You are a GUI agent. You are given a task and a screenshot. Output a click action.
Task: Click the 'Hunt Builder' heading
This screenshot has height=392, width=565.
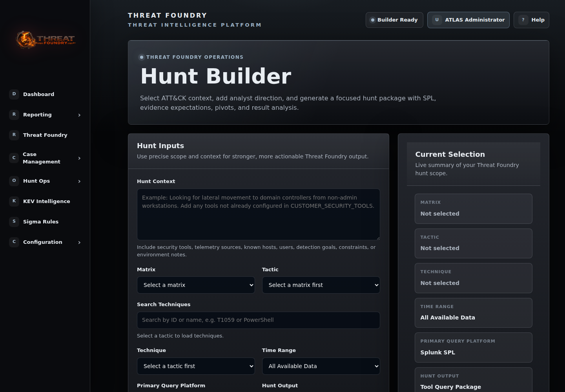[x=216, y=76]
